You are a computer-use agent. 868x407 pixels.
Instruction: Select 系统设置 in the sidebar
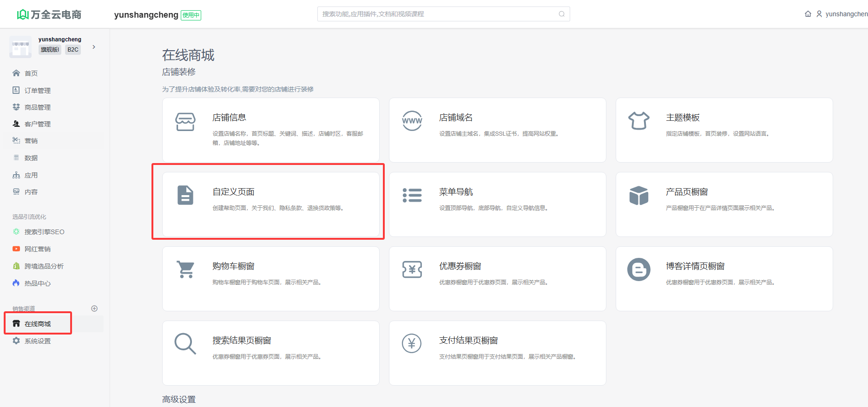click(x=37, y=341)
